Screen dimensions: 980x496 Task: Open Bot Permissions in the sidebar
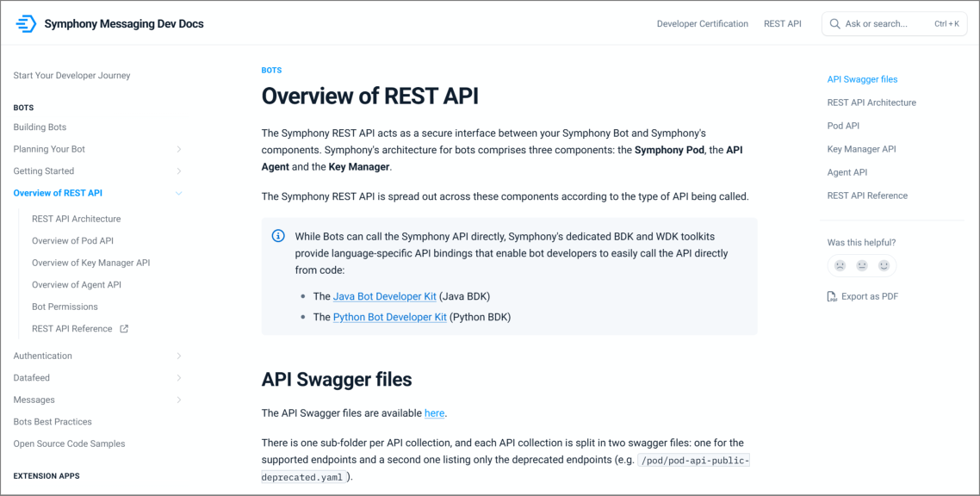(65, 307)
